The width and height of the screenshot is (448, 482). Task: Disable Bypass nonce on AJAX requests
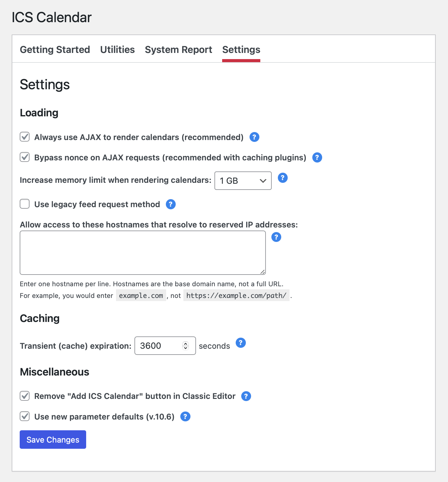tap(25, 157)
